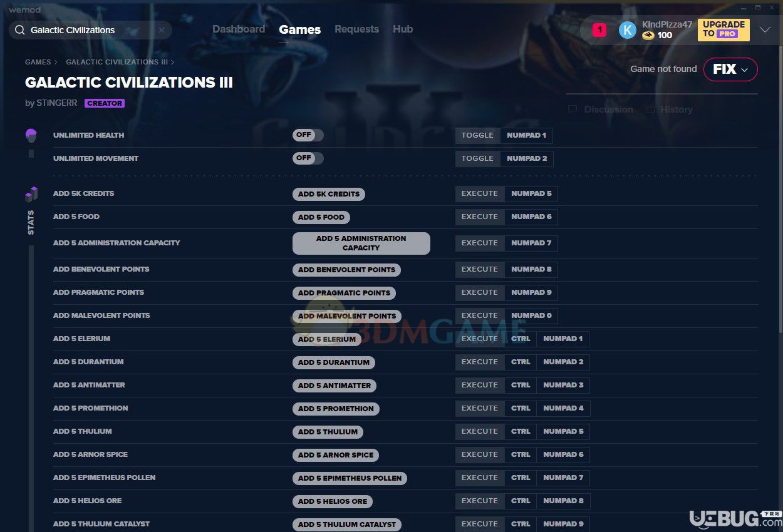Switch to the Games tab
Image resolution: width=783 pixels, height=532 pixels.
[x=300, y=29]
